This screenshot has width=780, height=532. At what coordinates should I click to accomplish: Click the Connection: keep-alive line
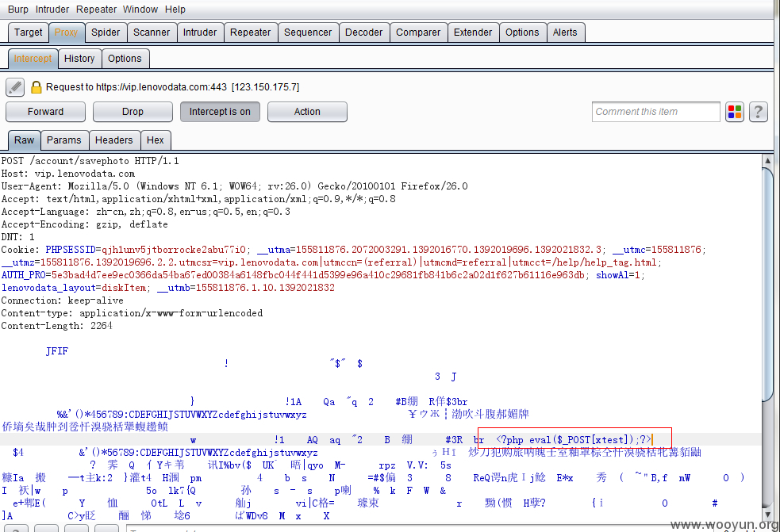[62, 300]
